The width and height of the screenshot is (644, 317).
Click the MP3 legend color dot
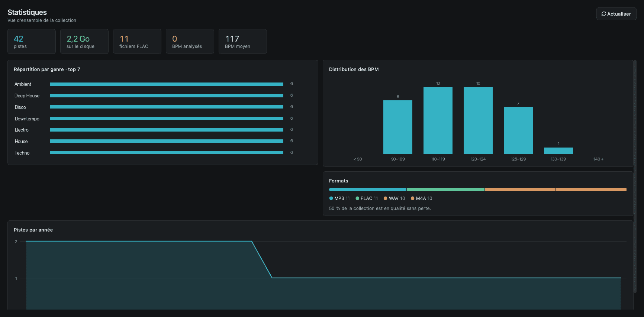click(x=331, y=198)
